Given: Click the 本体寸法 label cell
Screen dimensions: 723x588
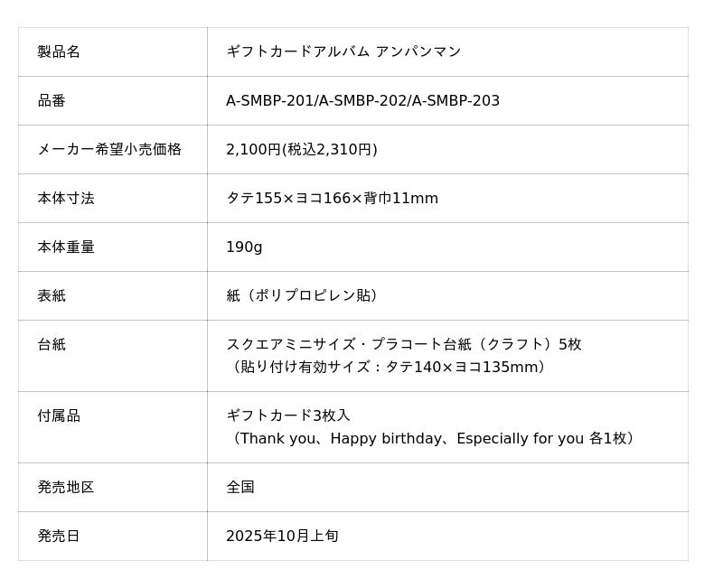Looking at the screenshot, I should click(x=66, y=198).
